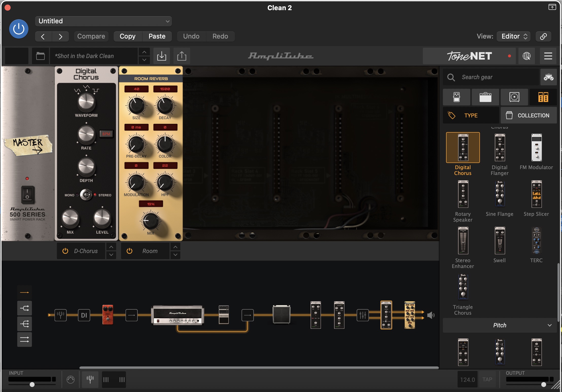
Task: Adjust the INPUT level slider
Action: pyautogui.click(x=32, y=384)
